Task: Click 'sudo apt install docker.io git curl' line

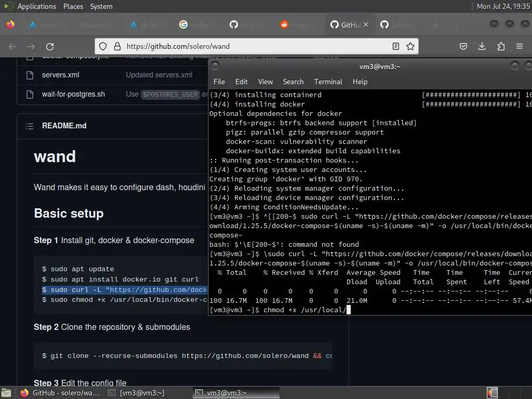Action: 121,280
